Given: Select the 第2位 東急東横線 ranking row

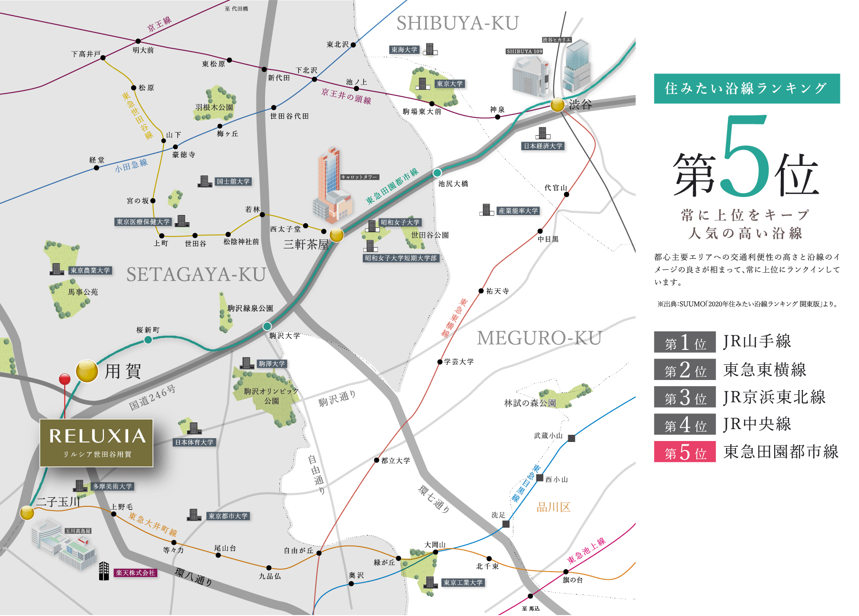Looking at the screenshot, I should pos(730,370).
